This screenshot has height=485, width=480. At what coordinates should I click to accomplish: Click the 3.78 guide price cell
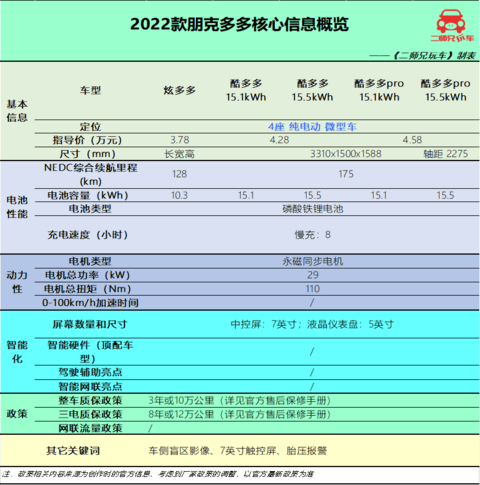tap(180, 140)
